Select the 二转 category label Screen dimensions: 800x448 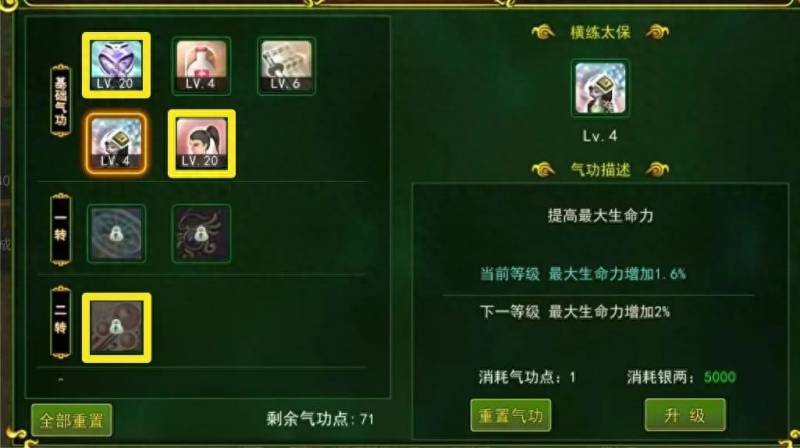[61, 322]
